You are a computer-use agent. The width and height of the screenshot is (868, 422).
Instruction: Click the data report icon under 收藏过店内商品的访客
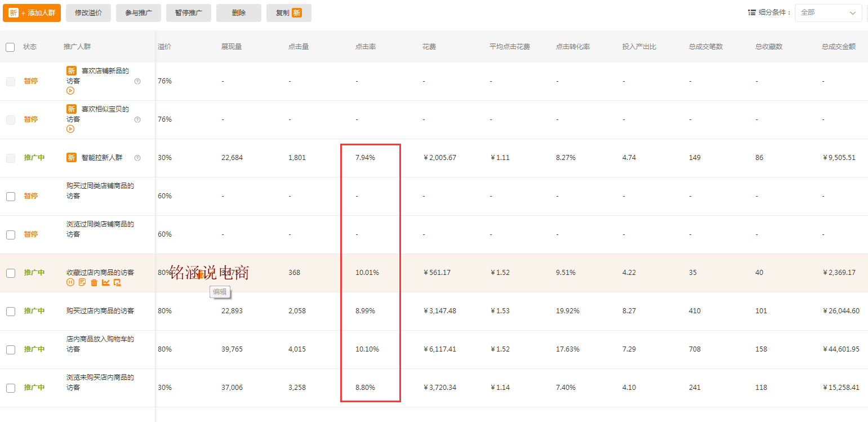point(117,282)
